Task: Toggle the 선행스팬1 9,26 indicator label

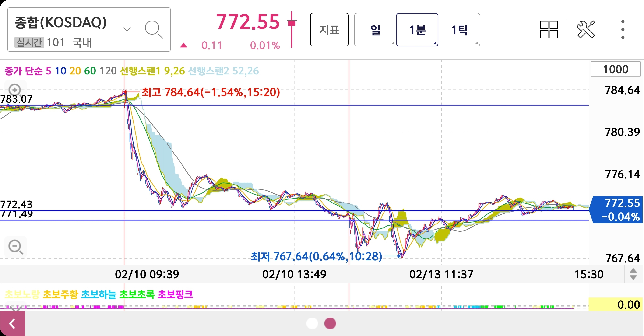Action: tap(152, 71)
